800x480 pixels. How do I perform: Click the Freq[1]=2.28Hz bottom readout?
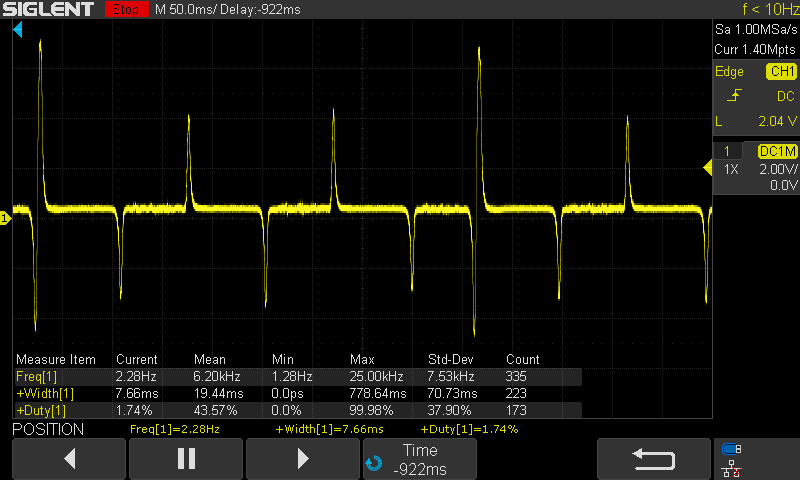point(175,430)
